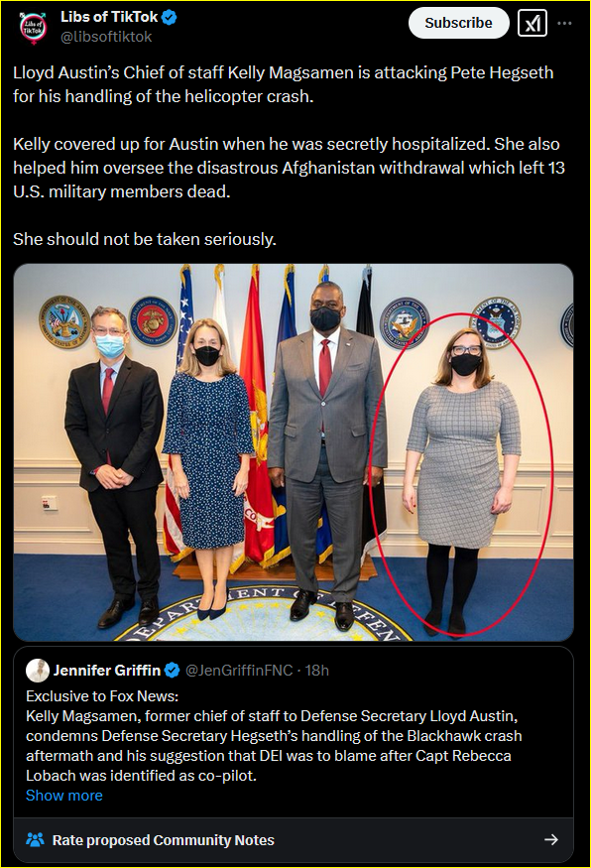Expand quoted tweet with Show more
Image resolution: width=591 pixels, height=868 pixels.
(x=64, y=796)
